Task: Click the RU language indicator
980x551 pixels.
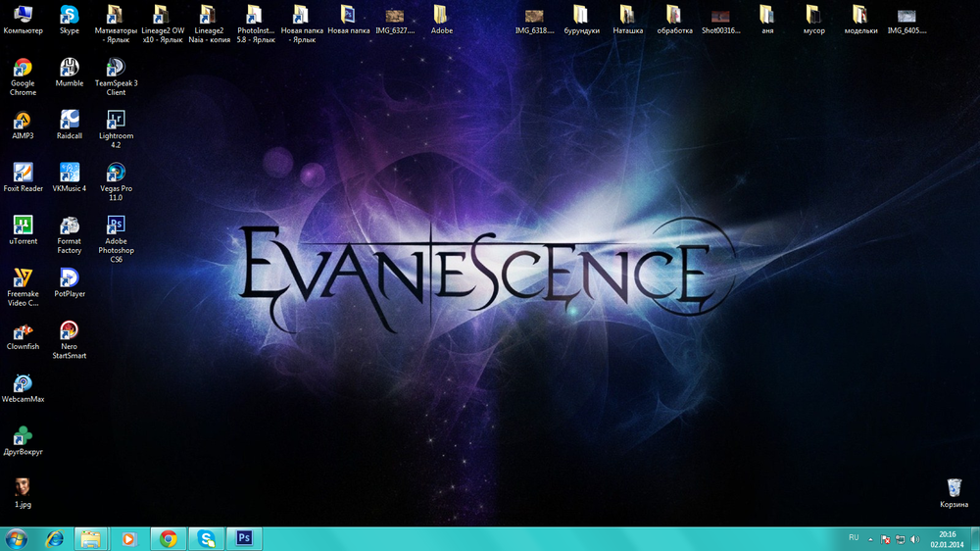Action: pos(854,538)
